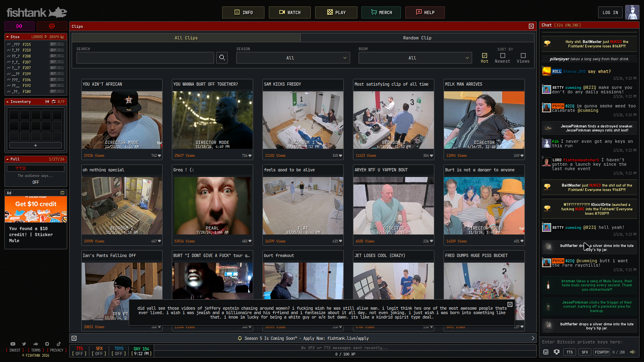Toggle SFX off status in bottom bar
This screenshot has width=644, height=362.
[99, 351]
